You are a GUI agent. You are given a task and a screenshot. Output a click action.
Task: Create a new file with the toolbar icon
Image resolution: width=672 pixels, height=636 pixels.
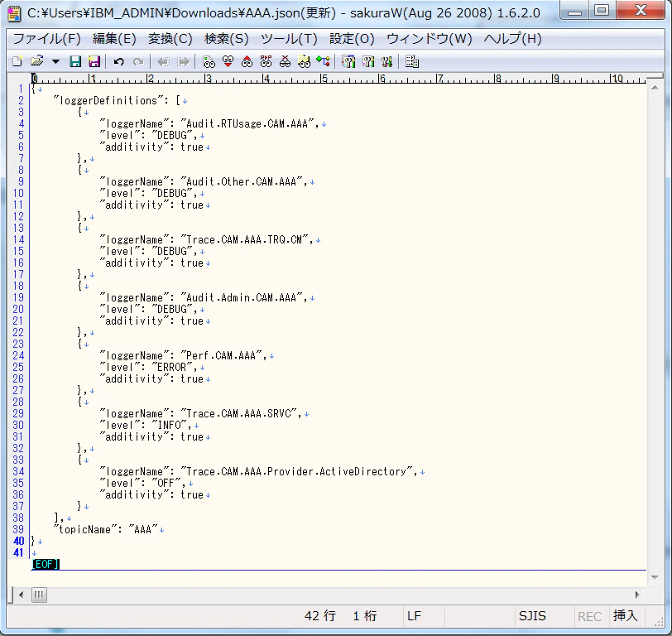(x=17, y=61)
